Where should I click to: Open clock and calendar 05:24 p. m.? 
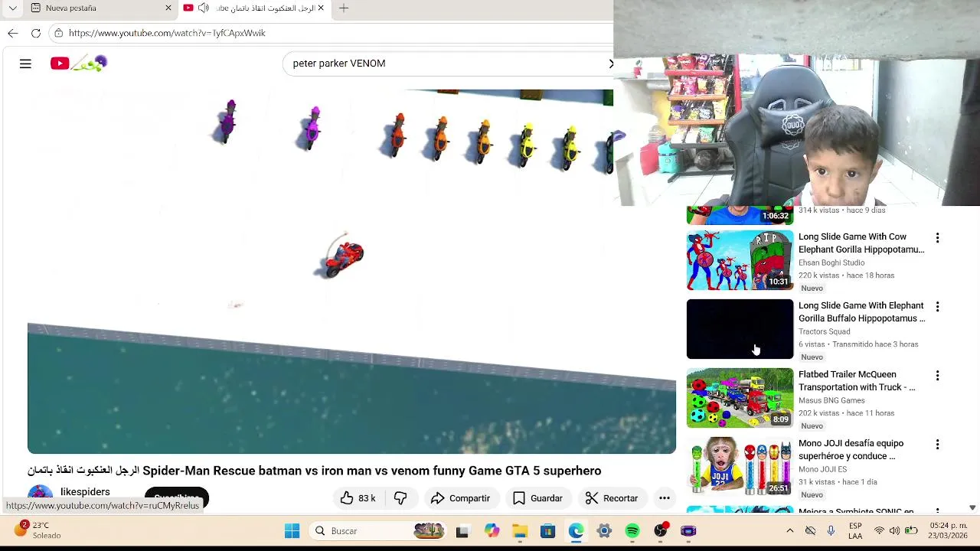pos(949,531)
